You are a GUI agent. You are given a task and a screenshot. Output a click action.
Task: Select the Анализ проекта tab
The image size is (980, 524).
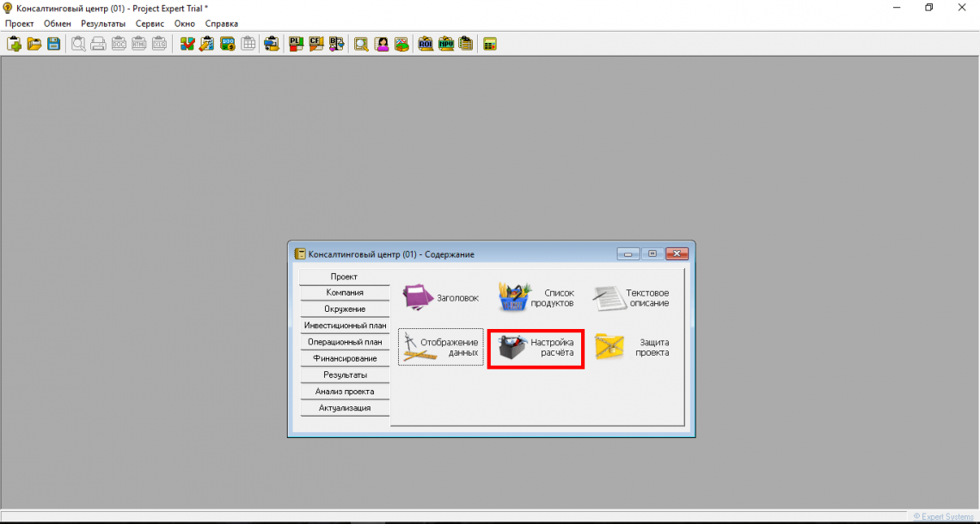pos(344,392)
